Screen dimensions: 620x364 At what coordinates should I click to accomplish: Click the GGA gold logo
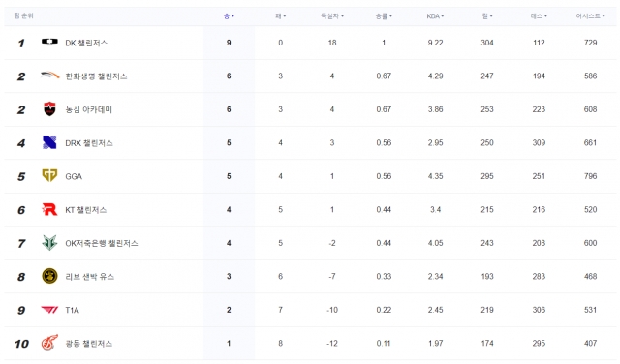pyautogui.click(x=49, y=175)
